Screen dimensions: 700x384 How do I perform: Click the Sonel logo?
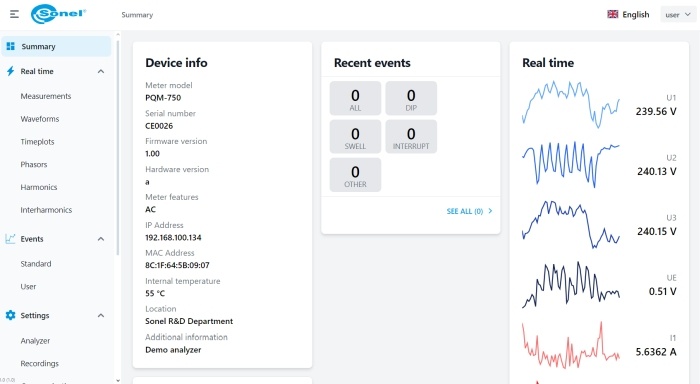[x=58, y=14]
